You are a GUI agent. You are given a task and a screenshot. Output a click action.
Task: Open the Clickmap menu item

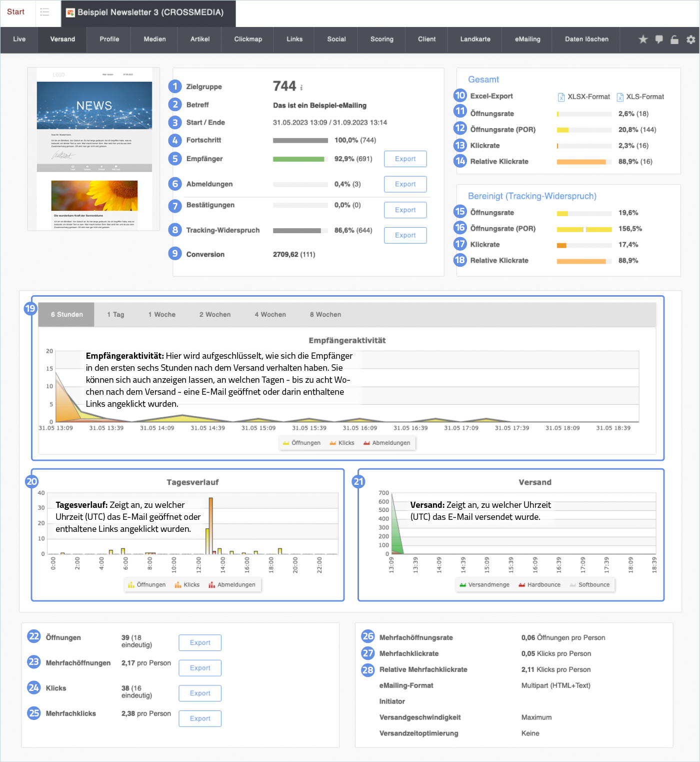tap(248, 39)
